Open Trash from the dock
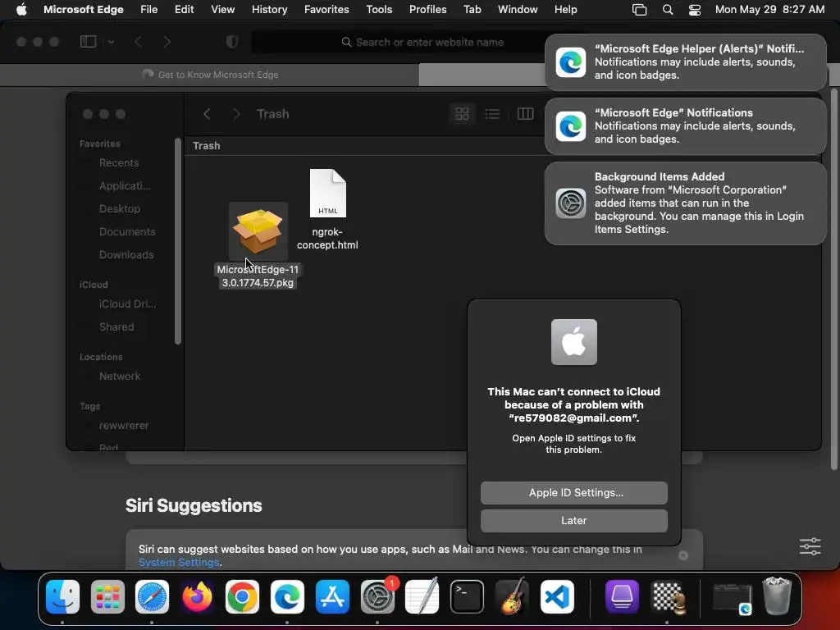The image size is (840, 630). pos(777,596)
